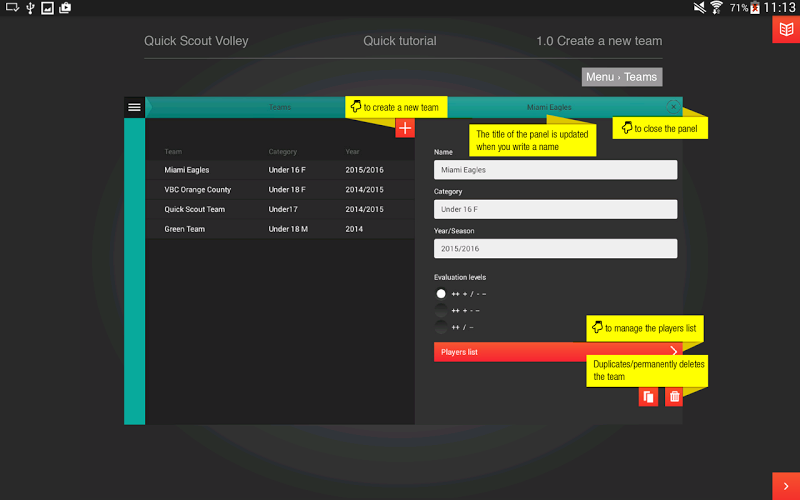Click the 1.0 Create a new team heading
The width and height of the screenshot is (800, 500).
[599, 41]
